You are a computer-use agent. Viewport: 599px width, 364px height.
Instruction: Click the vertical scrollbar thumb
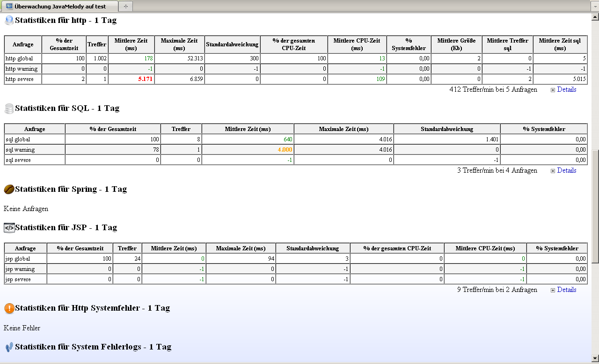pos(595,206)
